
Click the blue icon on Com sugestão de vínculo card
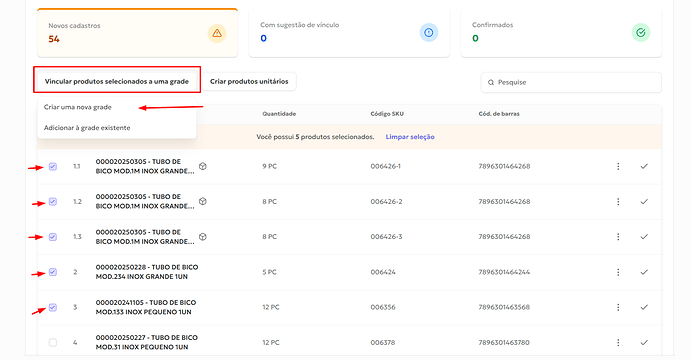coord(429,32)
